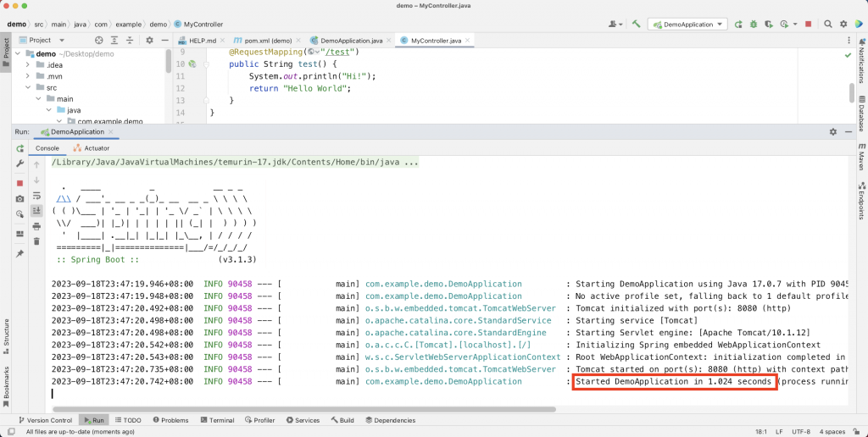Toggle Soft-Wrap in console
This screenshot has width=868, height=437.
(36, 196)
